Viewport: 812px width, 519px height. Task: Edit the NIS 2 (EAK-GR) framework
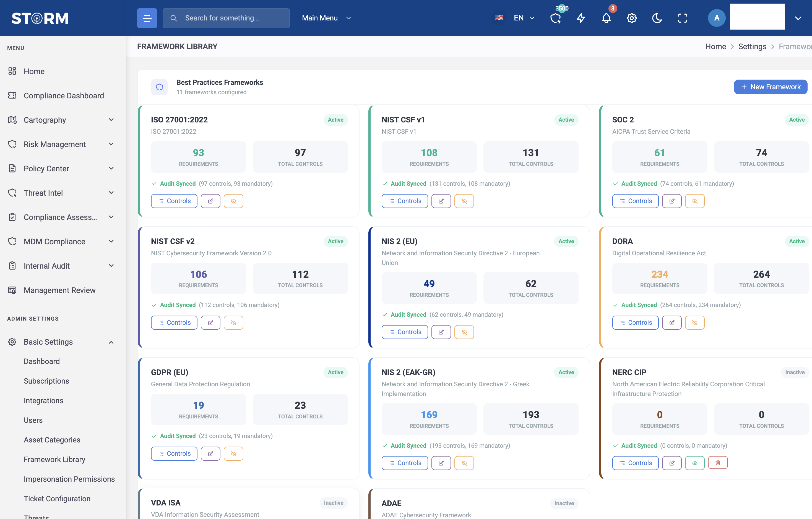coord(441,463)
